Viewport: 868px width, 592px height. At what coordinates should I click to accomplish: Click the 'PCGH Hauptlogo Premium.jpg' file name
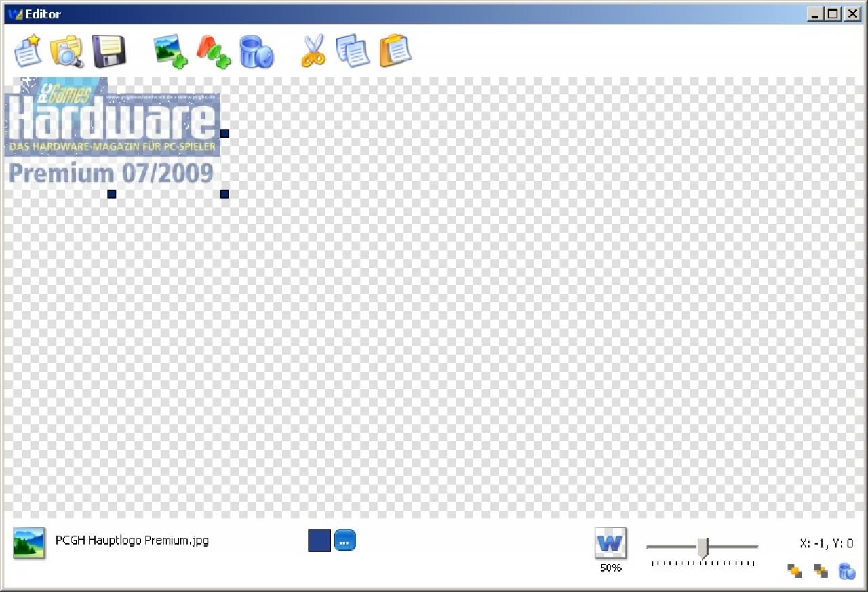(132, 540)
